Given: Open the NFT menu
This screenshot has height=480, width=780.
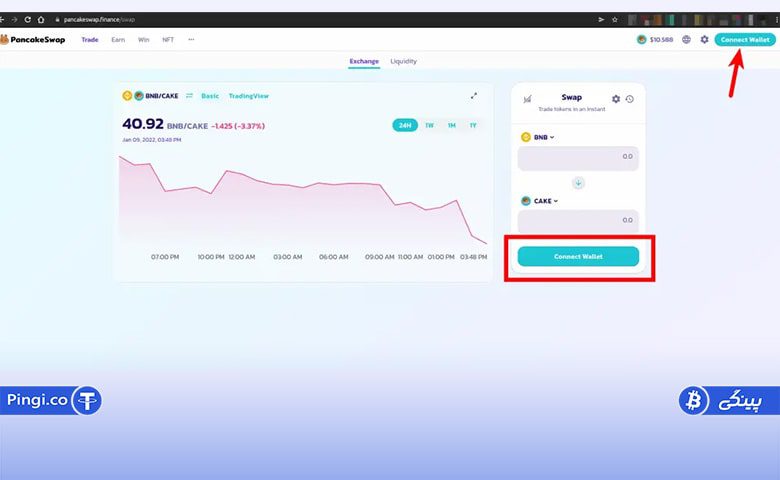Looking at the screenshot, I should click(x=168, y=39).
